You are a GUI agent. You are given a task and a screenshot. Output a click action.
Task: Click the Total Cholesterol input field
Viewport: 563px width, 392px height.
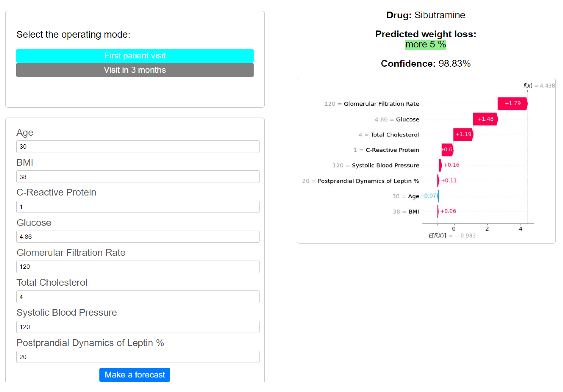tap(138, 297)
